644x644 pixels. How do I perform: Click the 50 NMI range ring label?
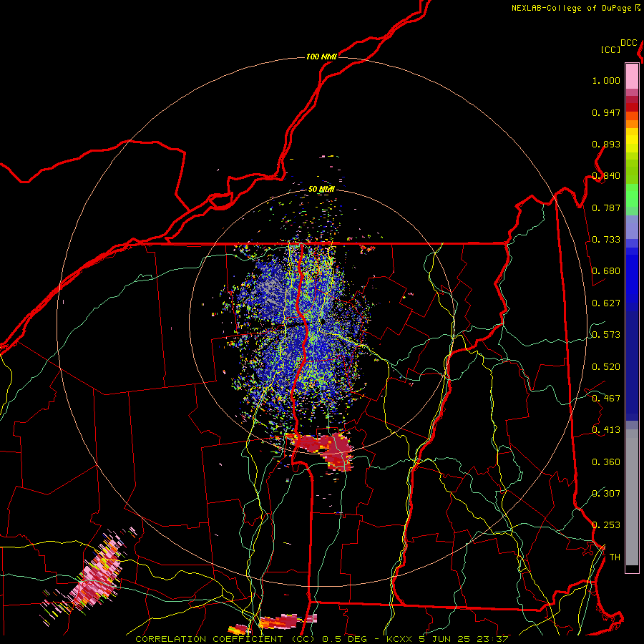tap(321, 190)
